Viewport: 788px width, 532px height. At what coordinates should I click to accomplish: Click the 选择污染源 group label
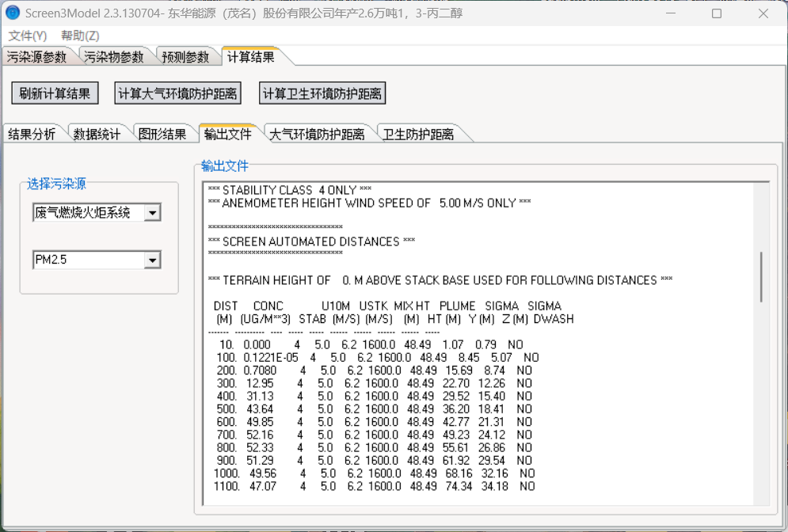click(x=56, y=184)
